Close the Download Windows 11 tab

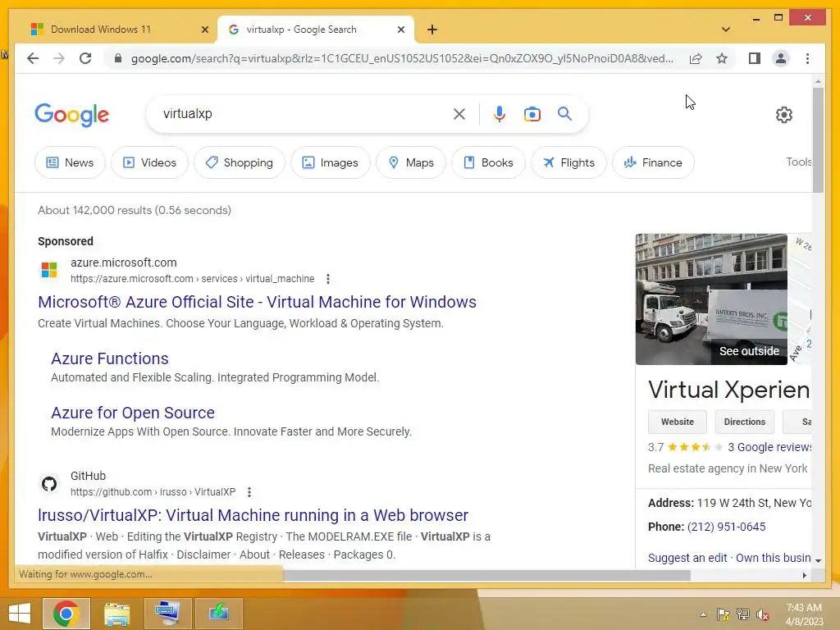pyautogui.click(x=204, y=30)
